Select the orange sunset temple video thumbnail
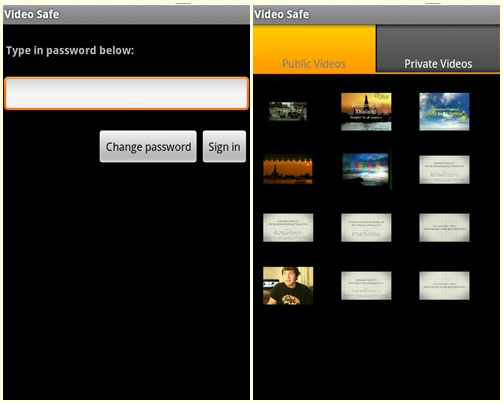 pos(288,169)
